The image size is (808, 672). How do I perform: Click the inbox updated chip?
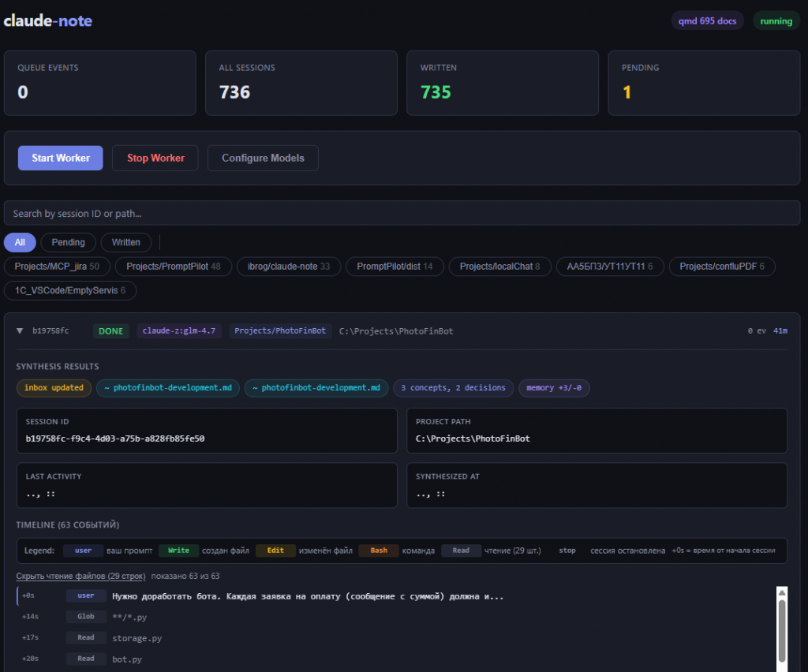pyautogui.click(x=54, y=388)
